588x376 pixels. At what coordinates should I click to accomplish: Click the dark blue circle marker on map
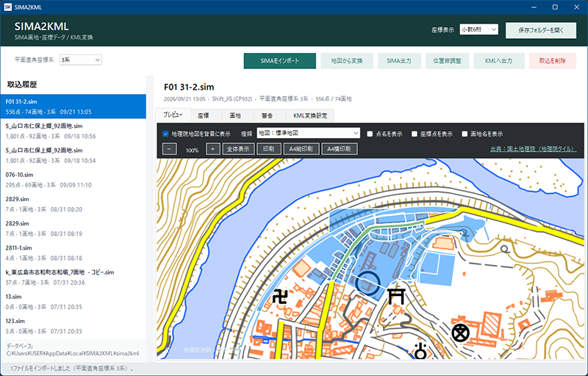pos(368,283)
